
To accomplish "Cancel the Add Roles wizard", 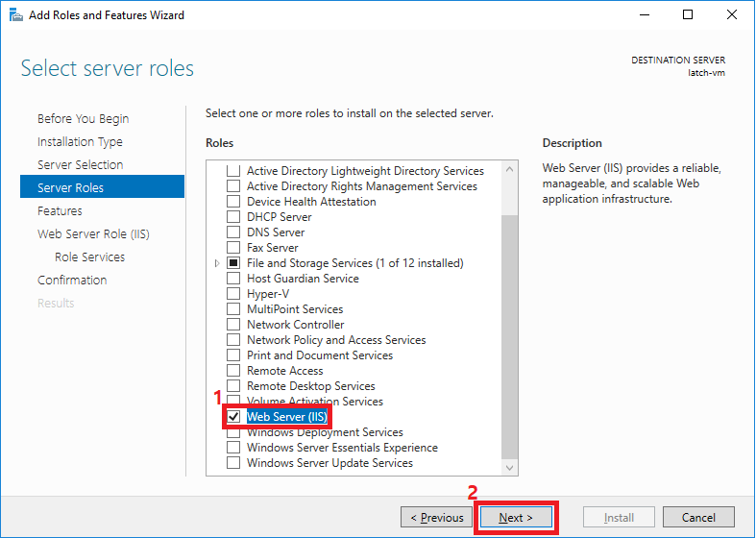I will pos(698,517).
